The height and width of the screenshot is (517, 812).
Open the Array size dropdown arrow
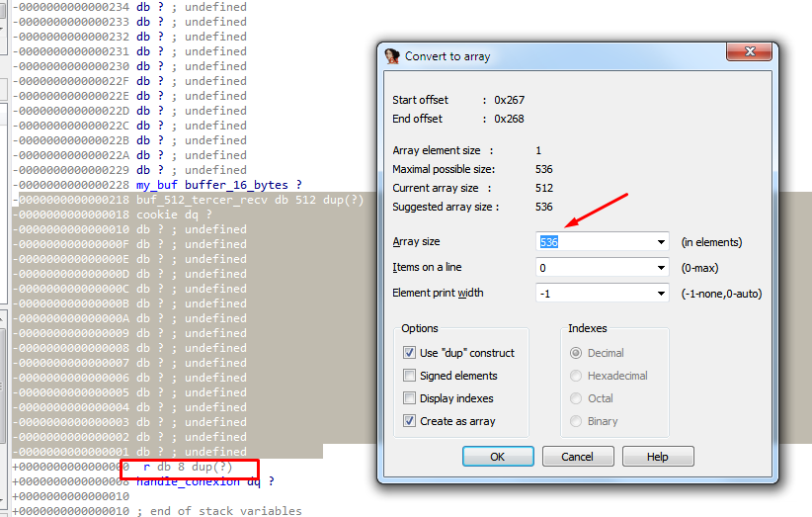[660, 242]
